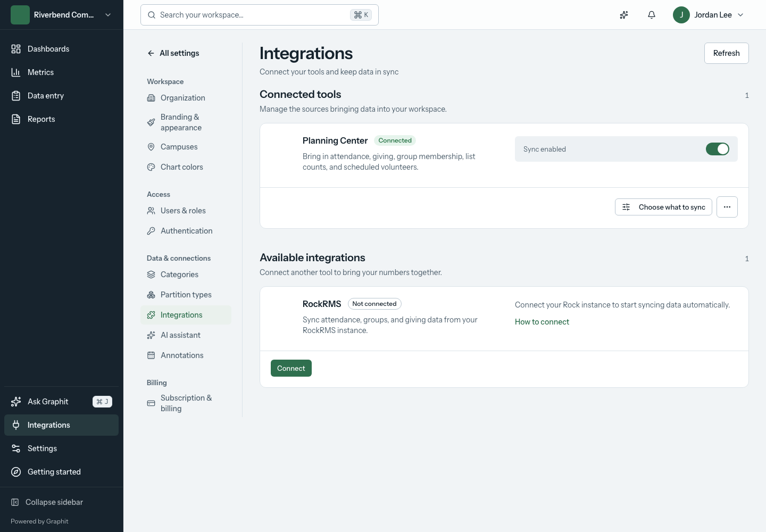Viewport: 766px width, 532px height.
Task: Click the Refresh button
Action: (x=727, y=53)
